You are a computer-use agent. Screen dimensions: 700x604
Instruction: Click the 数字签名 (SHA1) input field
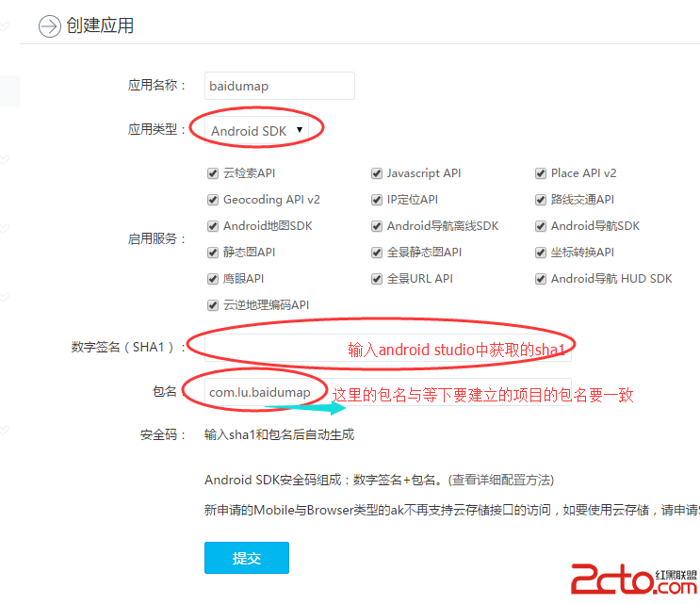pos(388,348)
